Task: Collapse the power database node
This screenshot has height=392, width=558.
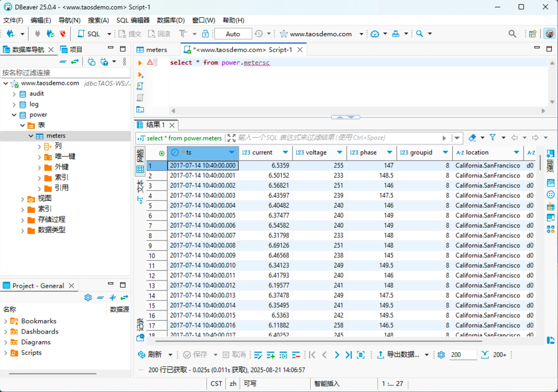Action: click(14, 115)
